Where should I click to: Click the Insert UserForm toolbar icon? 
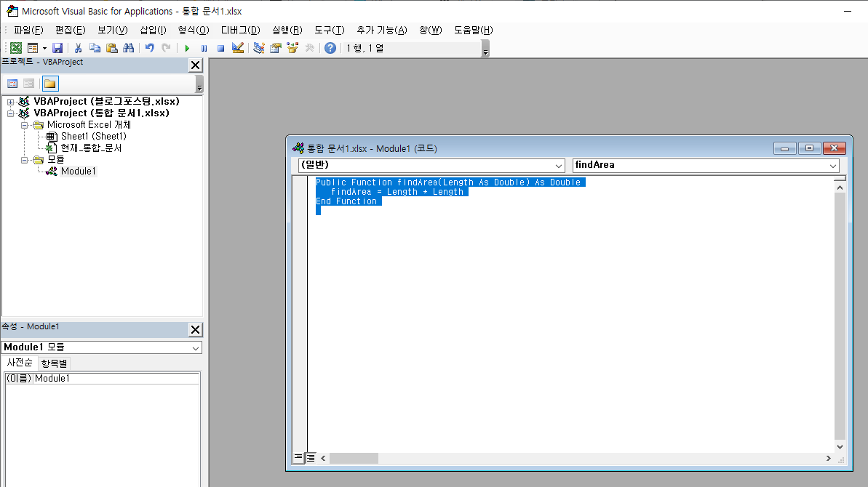(x=33, y=48)
